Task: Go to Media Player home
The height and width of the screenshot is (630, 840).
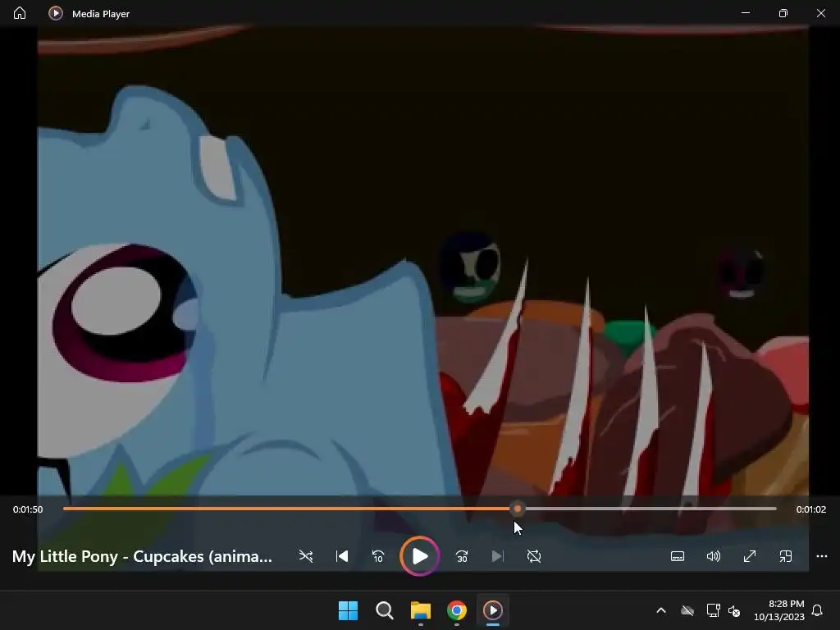Action: 20,13
